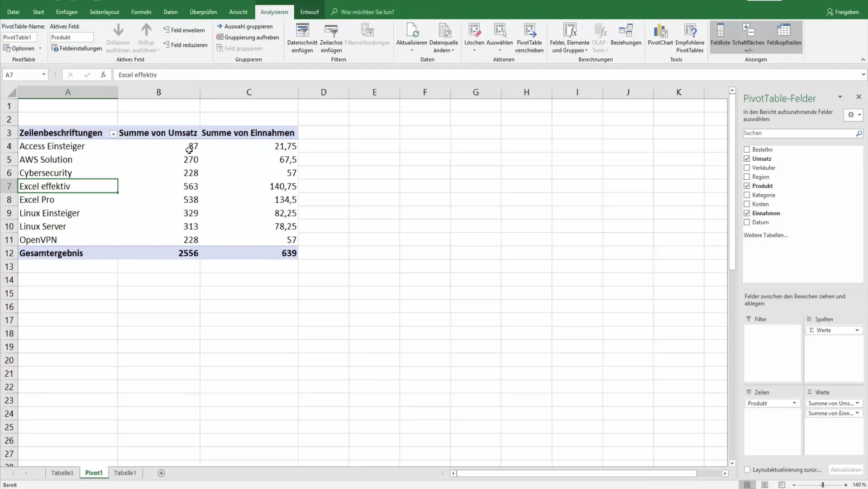Click Feld reduzieren
This screenshot has width=868, height=489.
coord(186,45)
